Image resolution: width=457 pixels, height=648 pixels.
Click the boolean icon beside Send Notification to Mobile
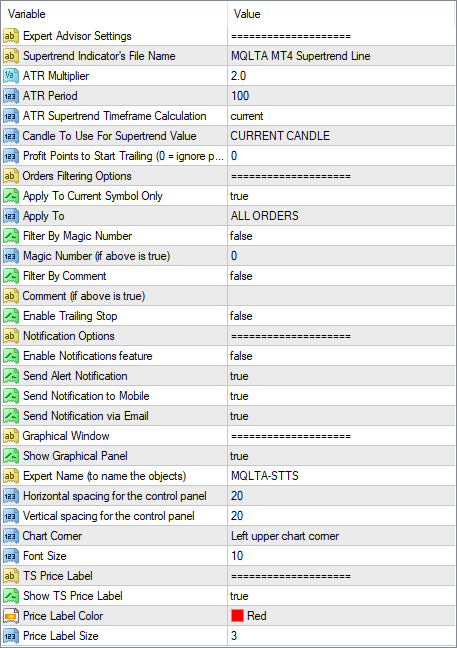click(x=11, y=396)
